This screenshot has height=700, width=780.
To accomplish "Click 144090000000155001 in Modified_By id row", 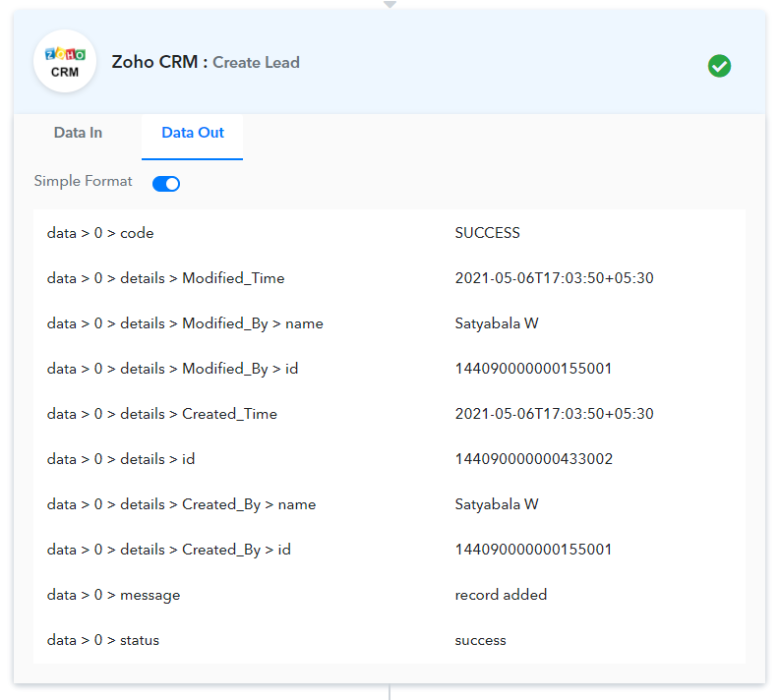I will [x=533, y=369].
